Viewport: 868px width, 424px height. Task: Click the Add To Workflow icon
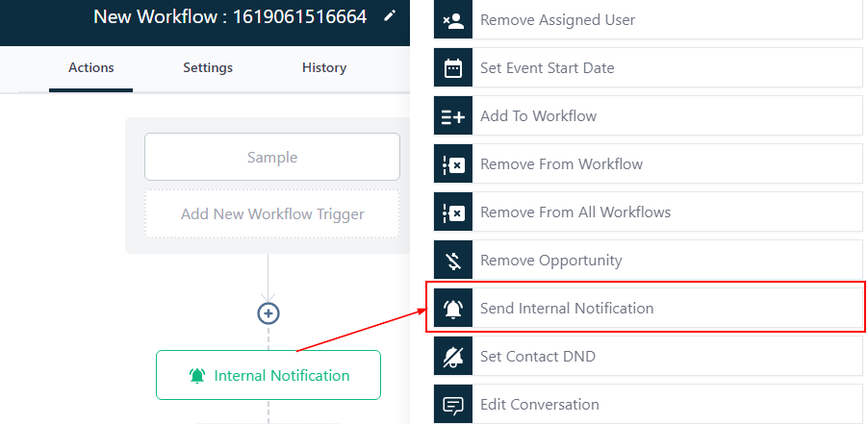click(x=452, y=116)
